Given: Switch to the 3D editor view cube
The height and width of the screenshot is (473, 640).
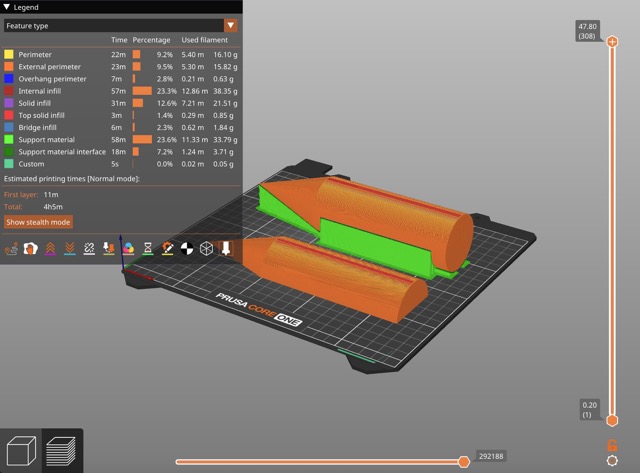Looking at the screenshot, I should (x=21, y=451).
